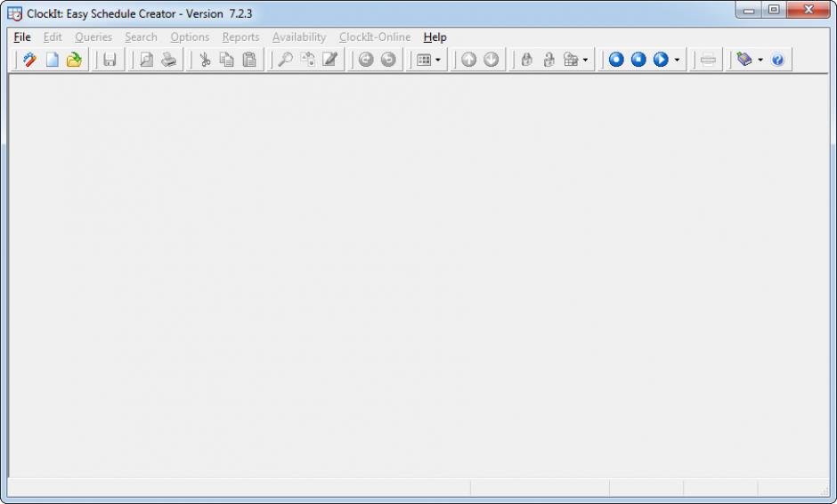Click the blue play triangle button
Screen dimensions: 837x504
click(661, 60)
